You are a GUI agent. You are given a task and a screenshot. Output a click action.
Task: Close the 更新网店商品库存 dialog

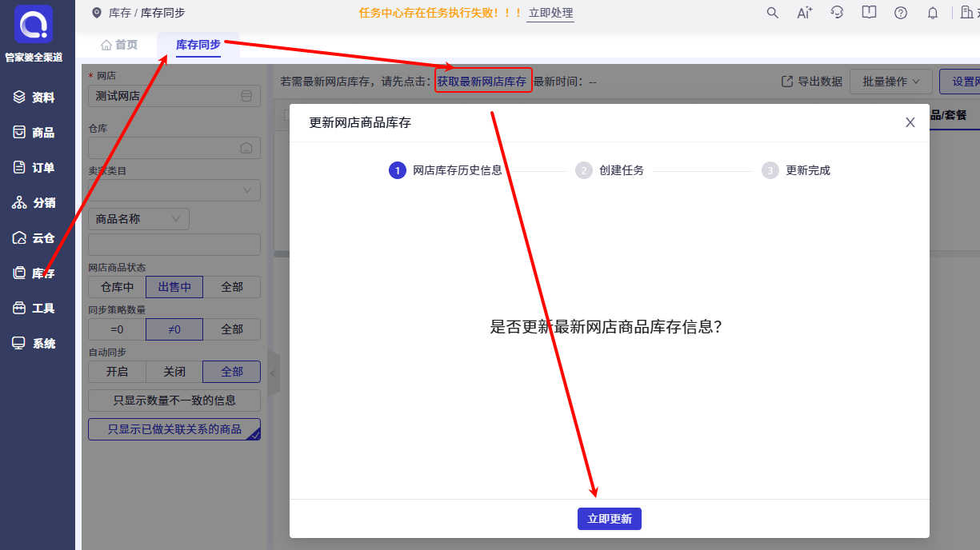tap(910, 122)
